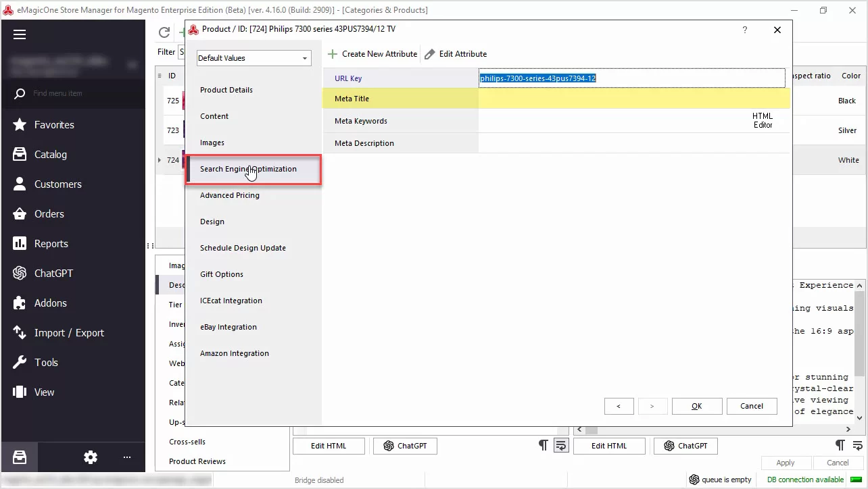
Task: Click the ChatGPT logo icon in sidebar
Action: [x=20, y=274]
